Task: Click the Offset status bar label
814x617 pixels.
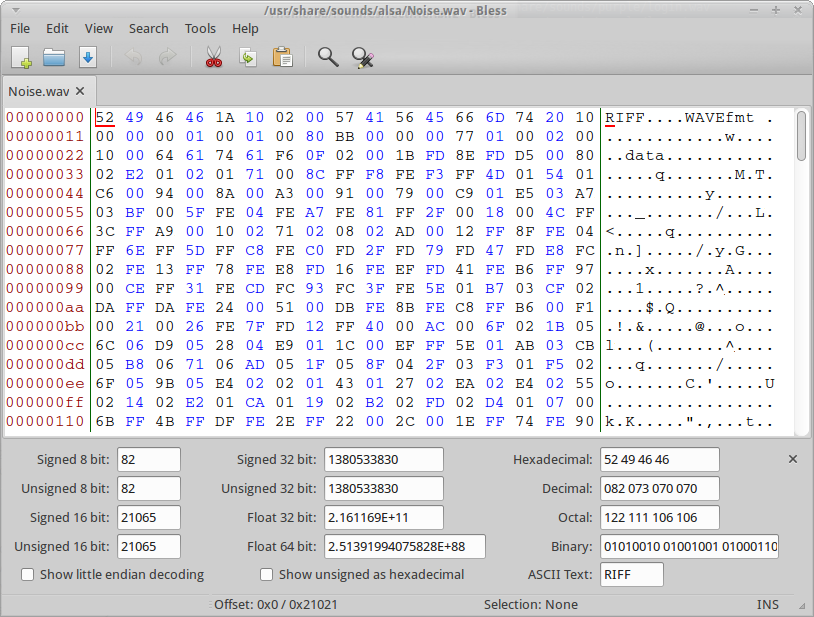Action: (x=276, y=605)
